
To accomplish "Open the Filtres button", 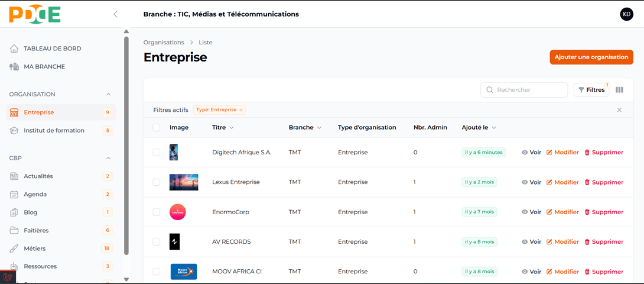I will tap(591, 90).
